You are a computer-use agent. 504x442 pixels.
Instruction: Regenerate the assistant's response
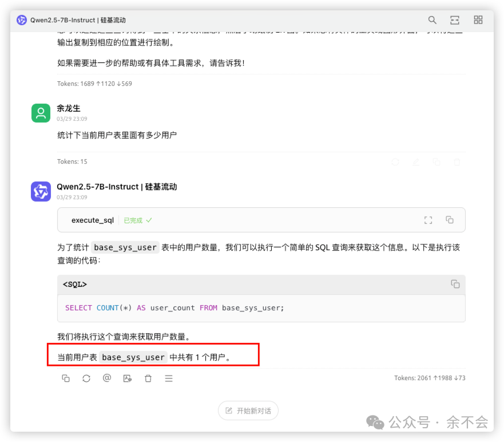[86, 378]
